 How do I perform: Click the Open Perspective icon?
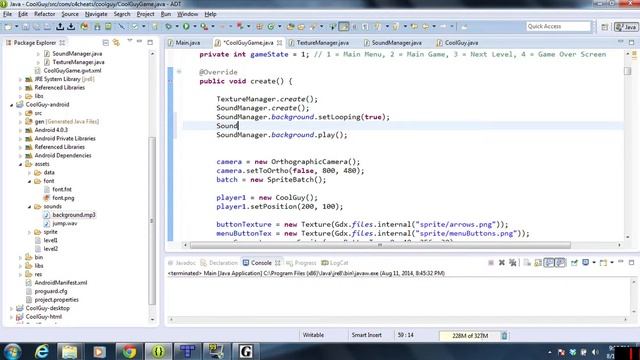[x=604, y=27]
